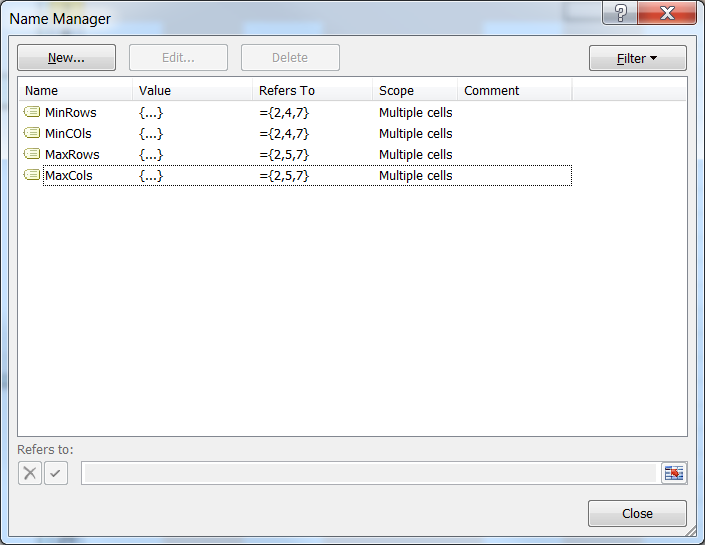Click the MinCOls name icon
The width and height of the screenshot is (705, 545).
31,133
